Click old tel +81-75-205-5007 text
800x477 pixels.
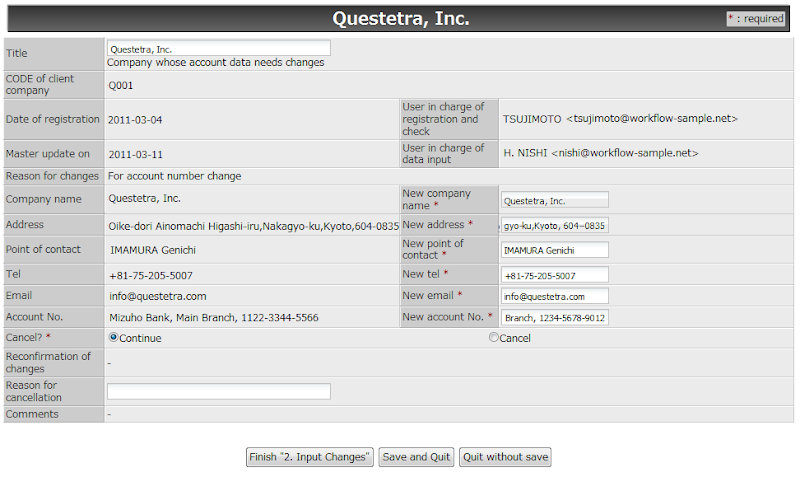tap(151, 275)
